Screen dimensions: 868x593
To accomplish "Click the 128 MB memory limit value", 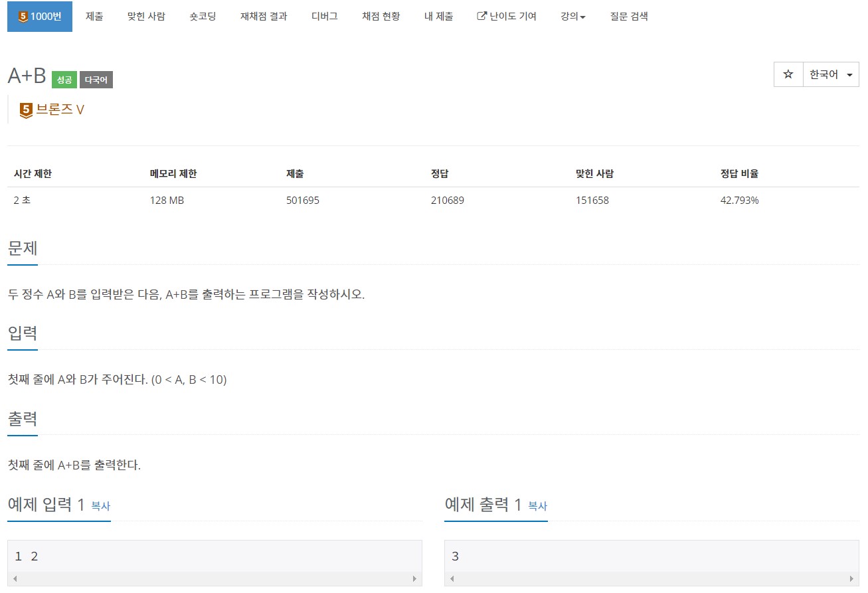I will [x=167, y=201].
